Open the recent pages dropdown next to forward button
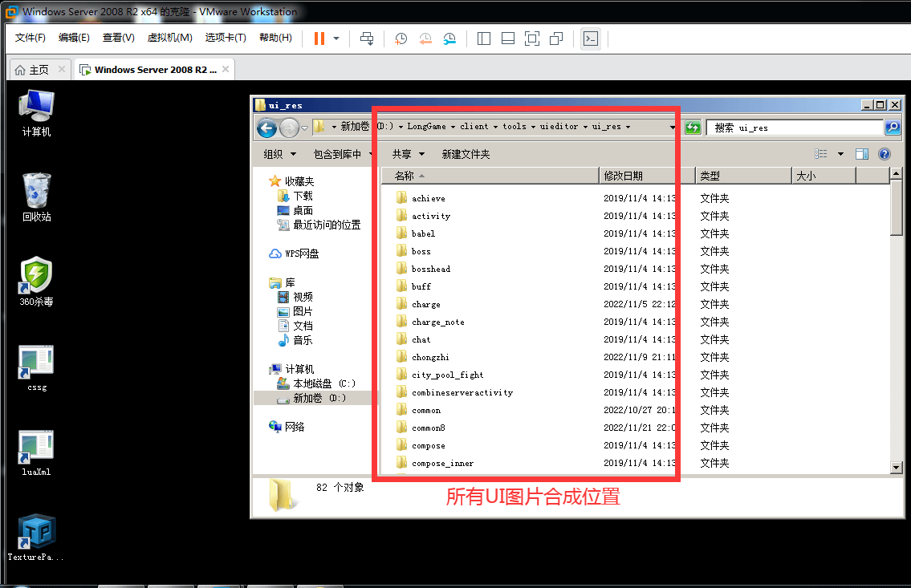This screenshot has height=588, width=911. 304,128
